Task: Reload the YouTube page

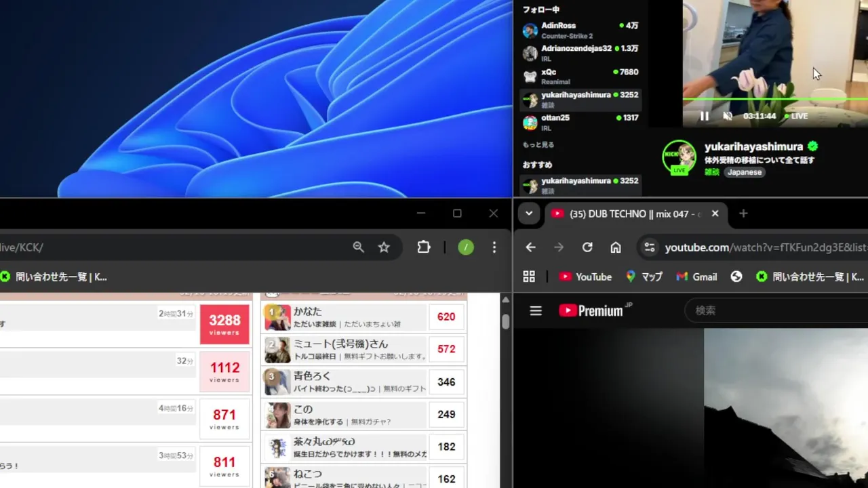Action: point(587,247)
